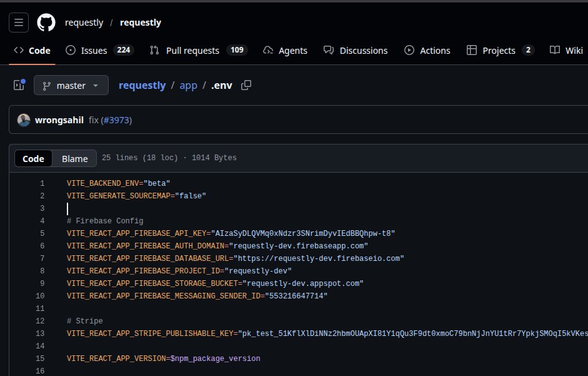Click the '# Firebase Config' comment
The width and height of the screenshot is (588, 376).
tap(105, 221)
